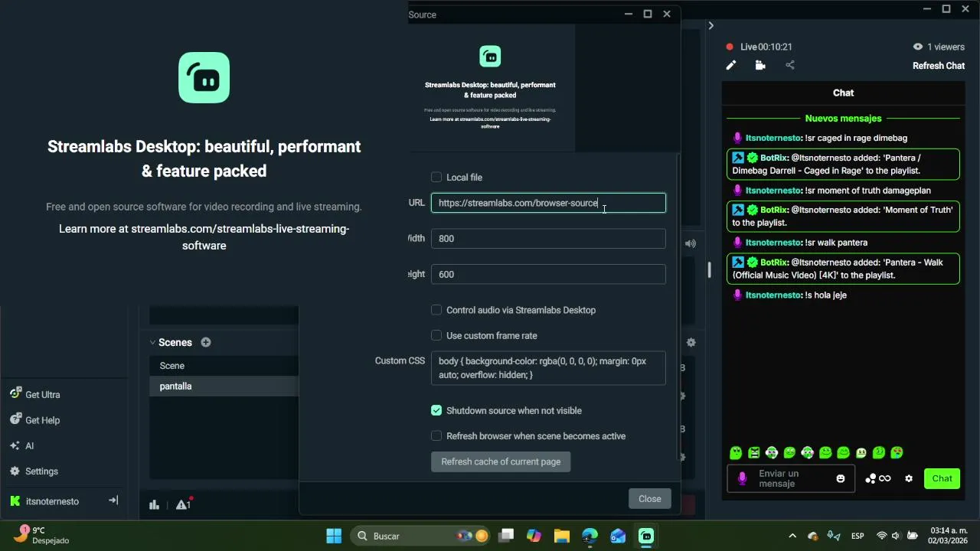Click the Enviar un mensaje chat field

[x=791, y=479]
